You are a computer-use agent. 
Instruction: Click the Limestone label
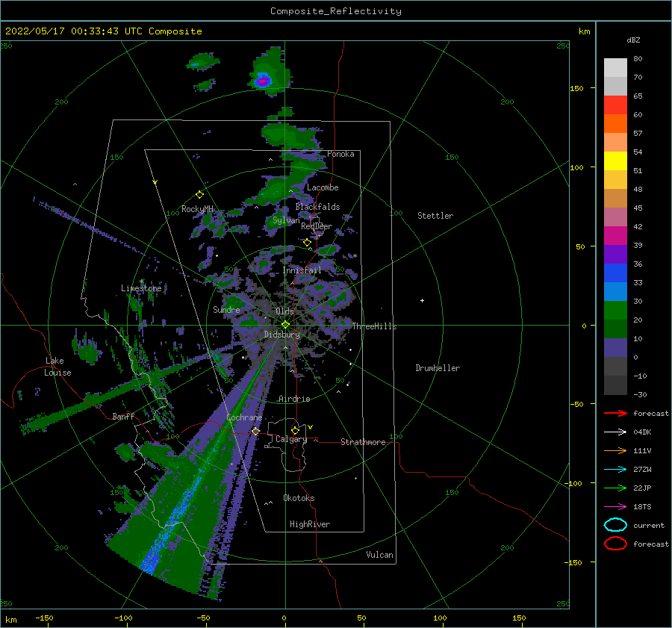pos(141,288)
